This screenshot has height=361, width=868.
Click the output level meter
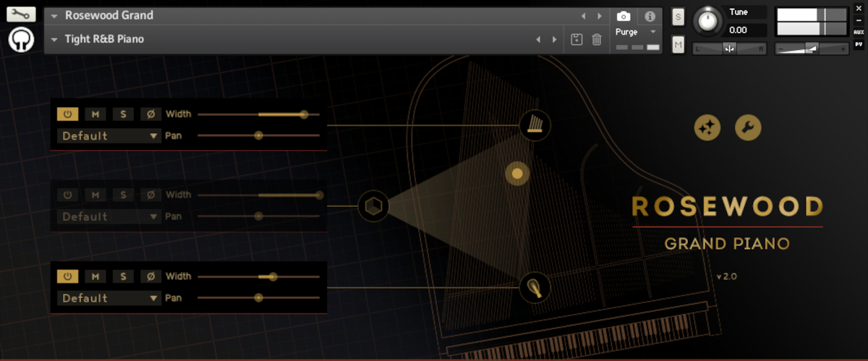coord(812,22)
